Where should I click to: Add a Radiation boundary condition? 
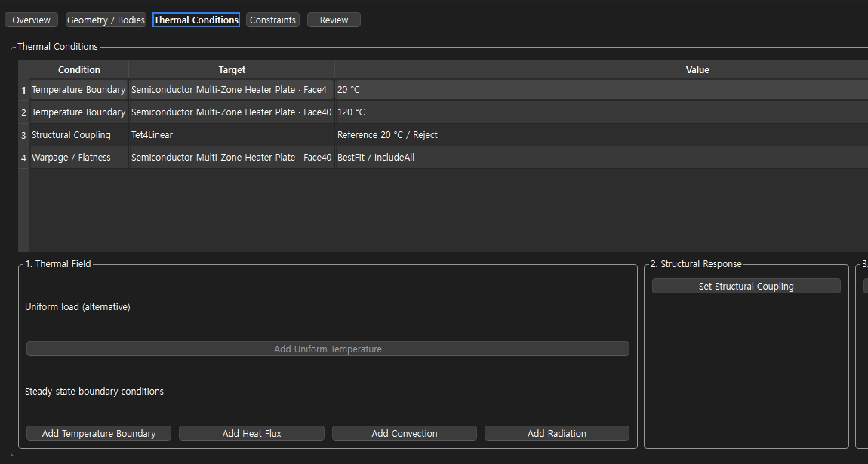tap(557, 433)
